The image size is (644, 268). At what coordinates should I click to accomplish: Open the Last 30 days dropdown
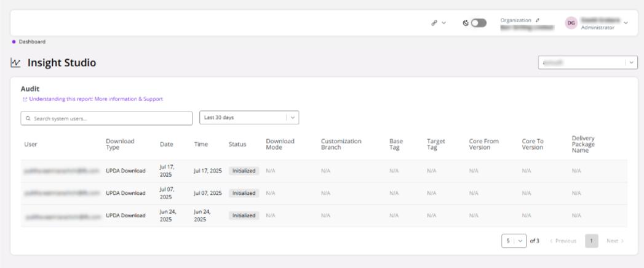click(249, 117)
